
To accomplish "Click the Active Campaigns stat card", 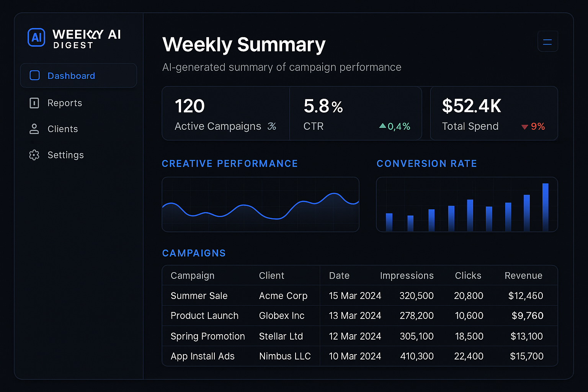I will (225, 113).
